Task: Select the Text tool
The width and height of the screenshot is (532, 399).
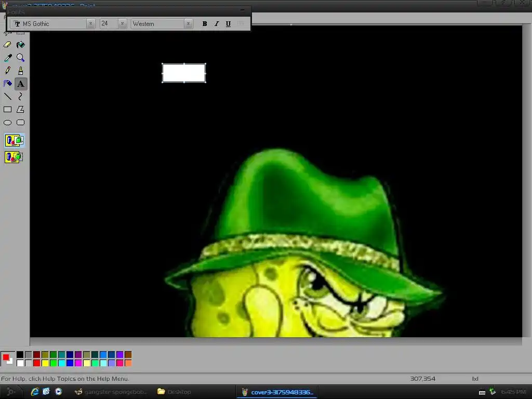Action: pos(21,84)
